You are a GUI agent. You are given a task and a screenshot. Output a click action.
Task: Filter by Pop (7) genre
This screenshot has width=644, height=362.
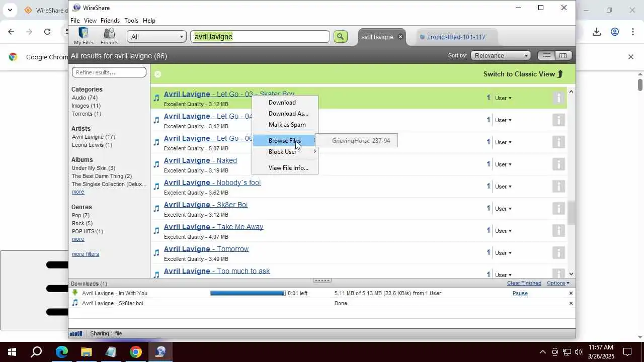click(80, 215)
